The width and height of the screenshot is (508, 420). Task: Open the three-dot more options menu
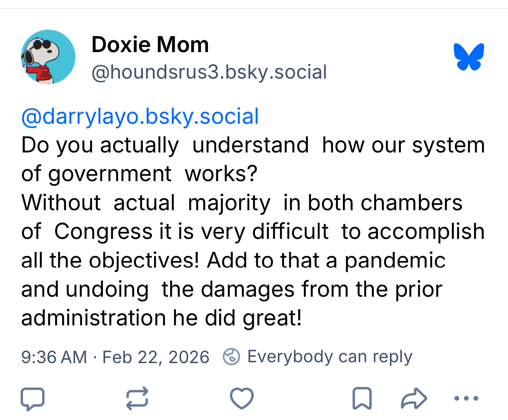pos(466,398)
